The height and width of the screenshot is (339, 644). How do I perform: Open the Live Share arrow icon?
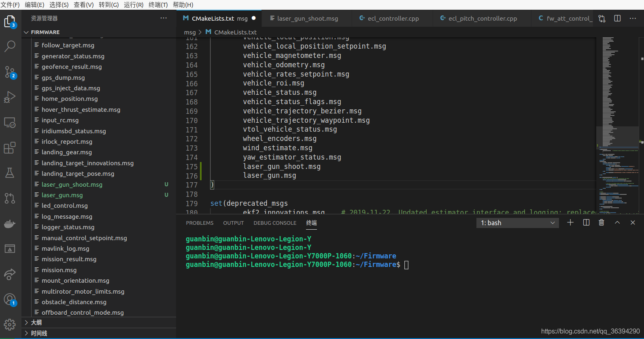pos(10,274)
